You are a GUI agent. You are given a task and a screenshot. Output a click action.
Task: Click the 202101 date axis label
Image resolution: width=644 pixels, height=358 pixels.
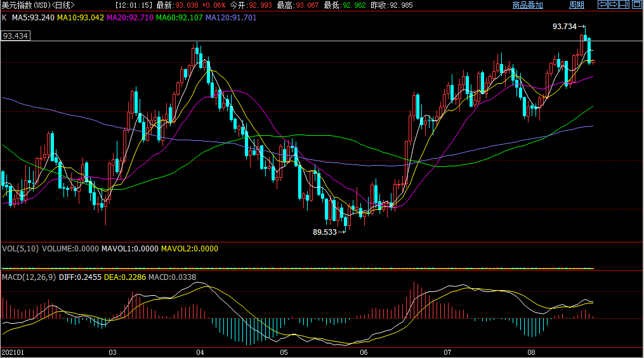[x=13, y=352]
